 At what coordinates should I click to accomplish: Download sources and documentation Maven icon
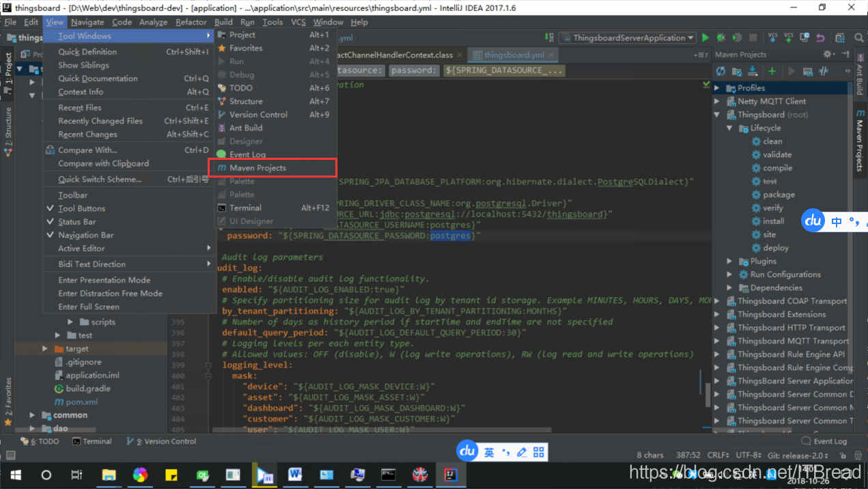point(752,71)
